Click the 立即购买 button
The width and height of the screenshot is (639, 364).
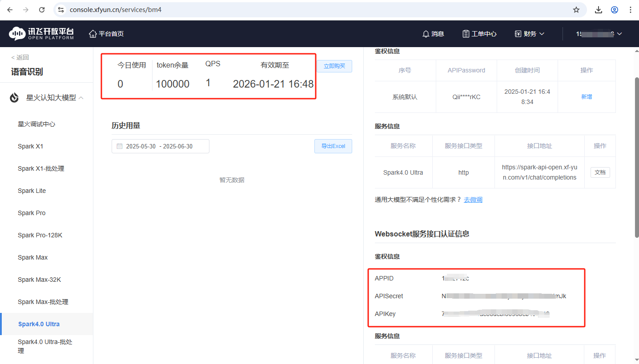coord(334,66)
